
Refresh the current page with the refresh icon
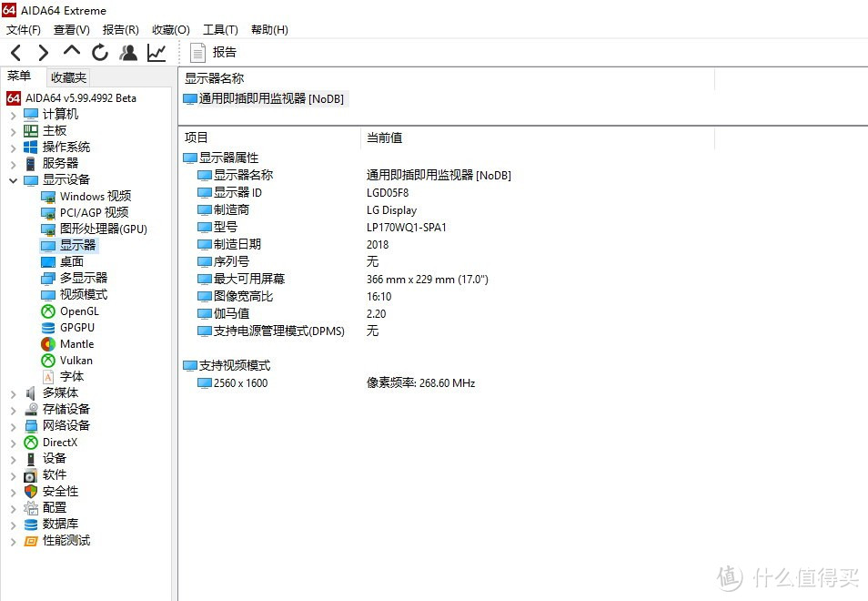[x=100, y=53]
